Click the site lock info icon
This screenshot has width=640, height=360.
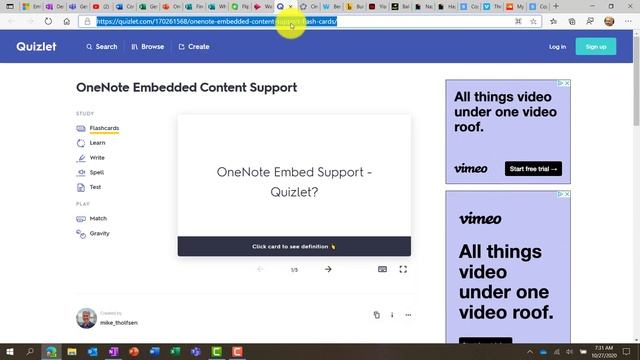(87, 21)
